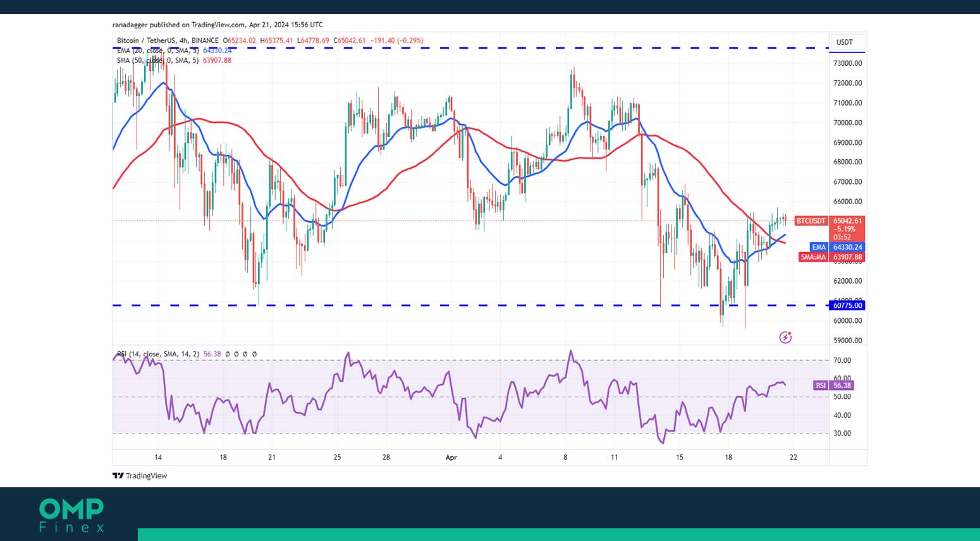
Task: Click the high value H65375.41
Action: tap(276, 40)
